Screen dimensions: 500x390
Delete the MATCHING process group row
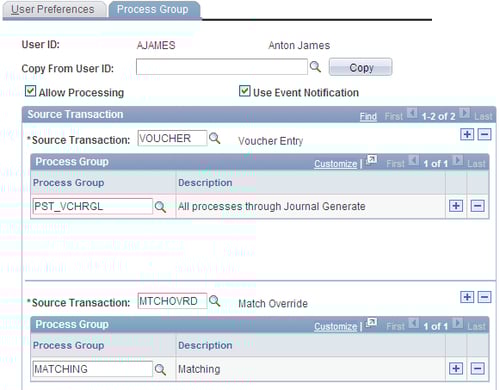477,369
